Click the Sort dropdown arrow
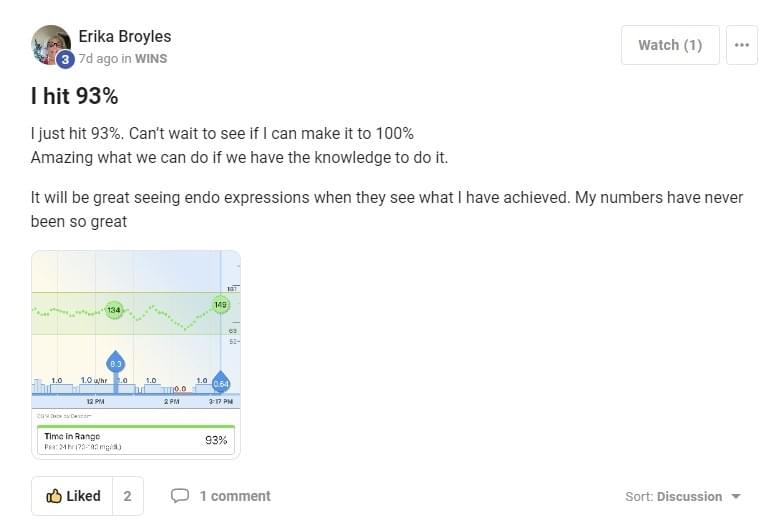The width and height of the screenshot is (784, 532). (736, 497)
